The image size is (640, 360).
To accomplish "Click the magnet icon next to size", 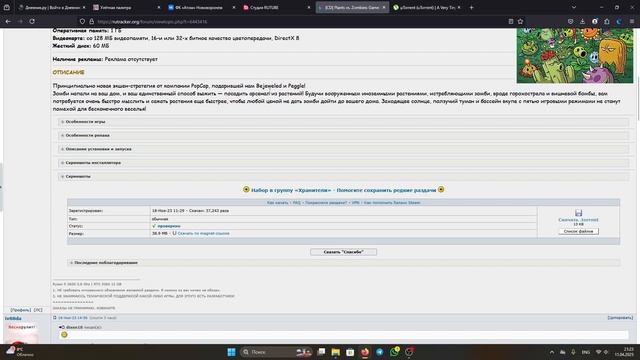I will click(x=174, y=233).
